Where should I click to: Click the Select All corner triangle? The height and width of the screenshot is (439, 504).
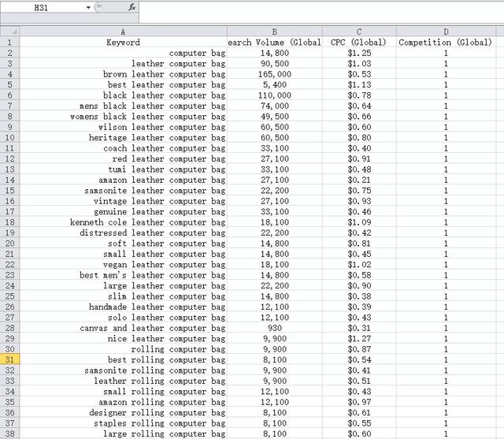coord(10,32)
